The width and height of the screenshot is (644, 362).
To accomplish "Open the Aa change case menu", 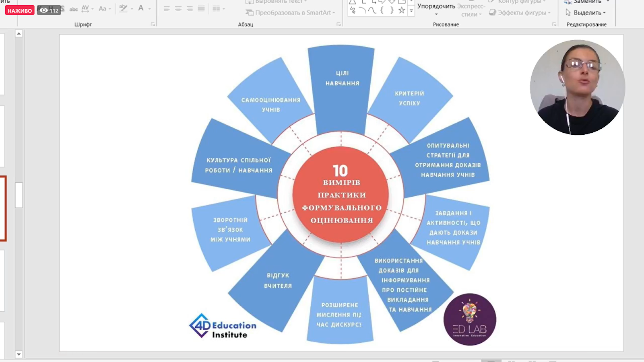I will (105, 8).
